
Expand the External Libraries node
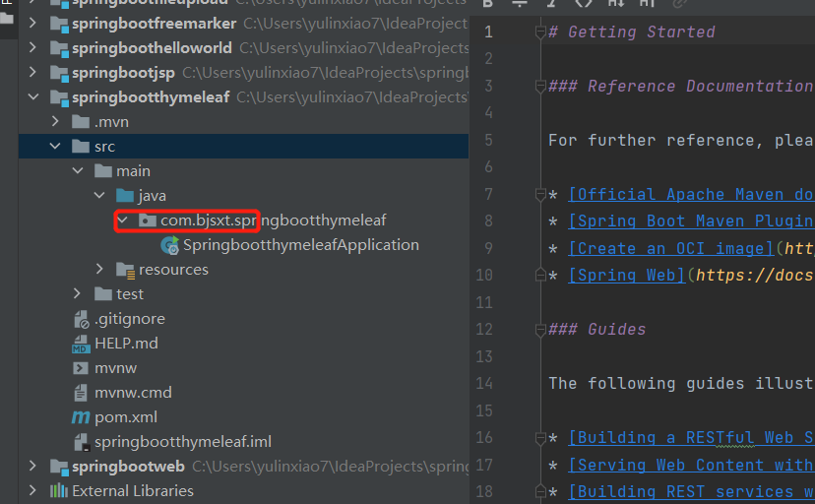coord(32,490)
